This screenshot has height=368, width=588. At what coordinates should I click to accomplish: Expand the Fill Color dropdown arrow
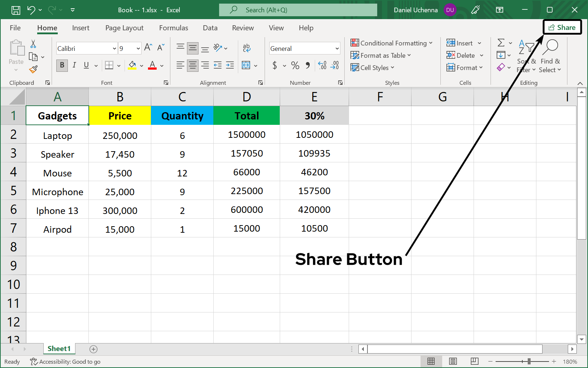(x=141, y=65)
